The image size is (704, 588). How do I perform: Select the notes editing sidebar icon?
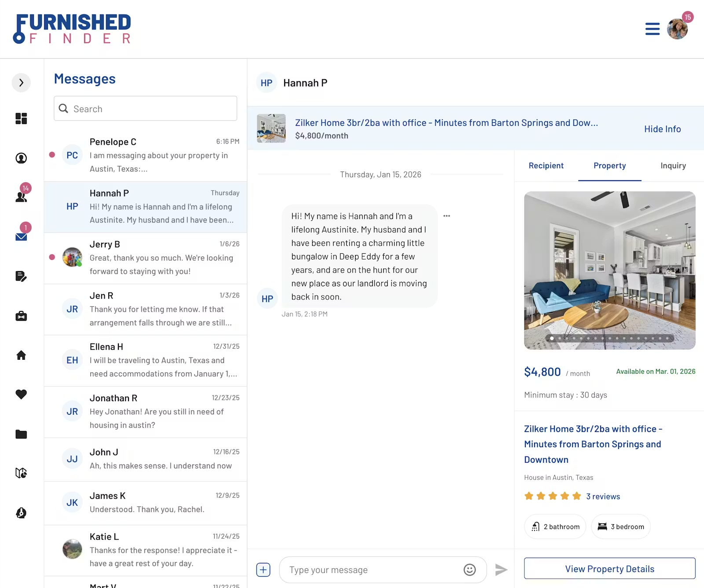tap(21, 276)
